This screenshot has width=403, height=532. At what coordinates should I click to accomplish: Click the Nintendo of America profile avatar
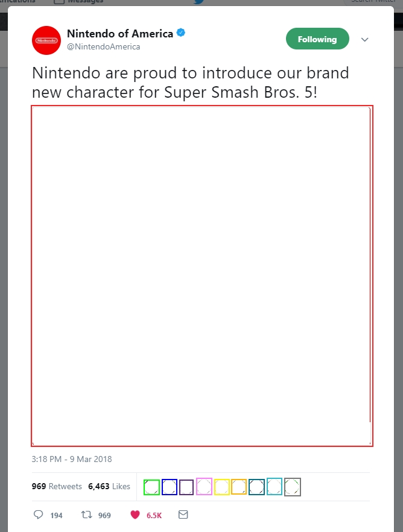click(x=46, y=40)
